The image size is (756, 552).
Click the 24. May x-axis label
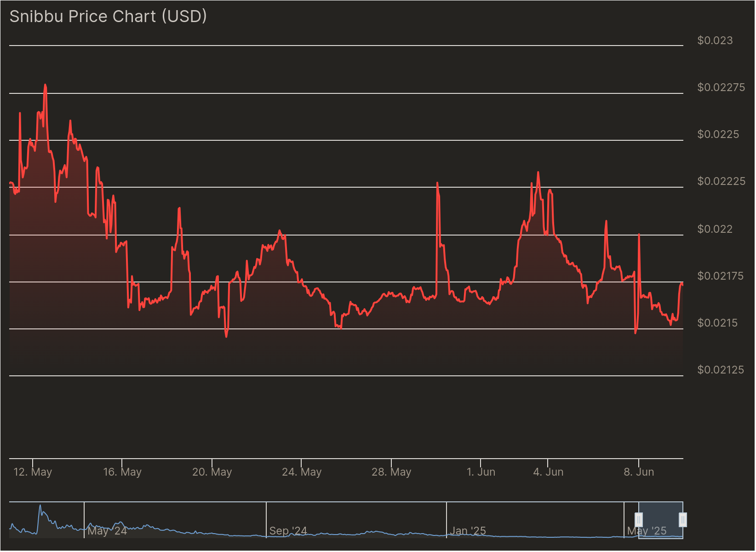coord(302,472)
